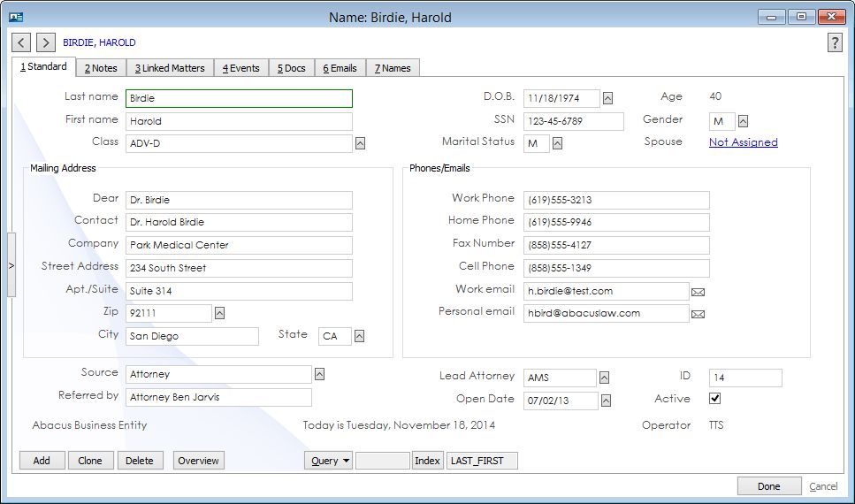This screenshot has height=504, width=855.
Task: Switch to the Linked Matters tab
Action: tap(170, 68)
